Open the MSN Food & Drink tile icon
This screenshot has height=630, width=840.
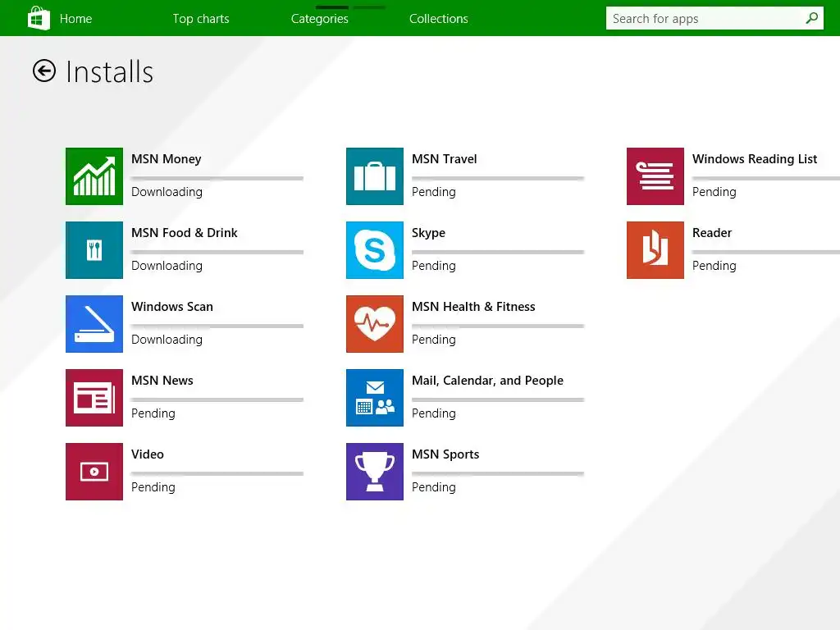pyautogui.click(x=94, y=250)
